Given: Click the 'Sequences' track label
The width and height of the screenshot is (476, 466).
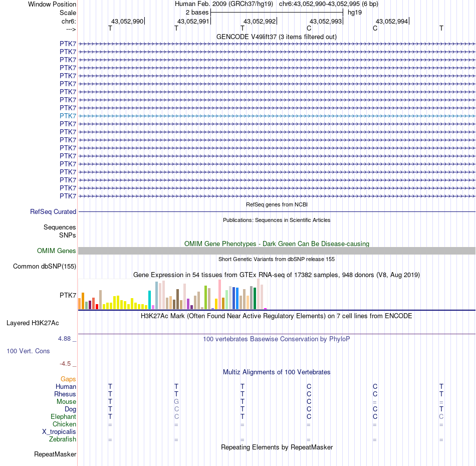Looking at the screenshot, I should 60,227.
